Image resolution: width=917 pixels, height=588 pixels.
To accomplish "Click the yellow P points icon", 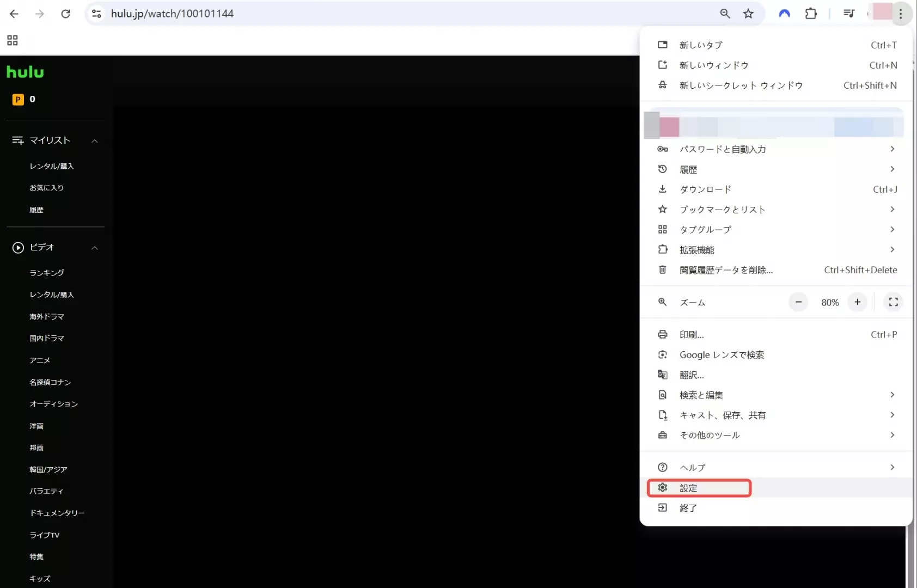I will (18, 99).
